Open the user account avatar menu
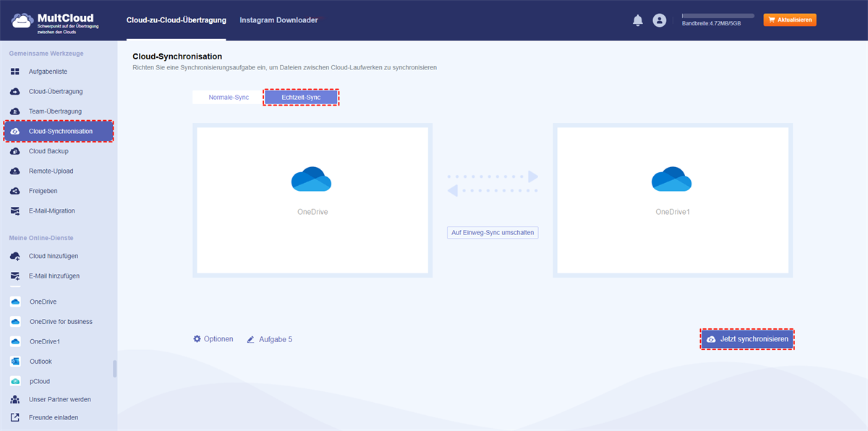This screenshot has width=868, height=431. pos(659,20)
